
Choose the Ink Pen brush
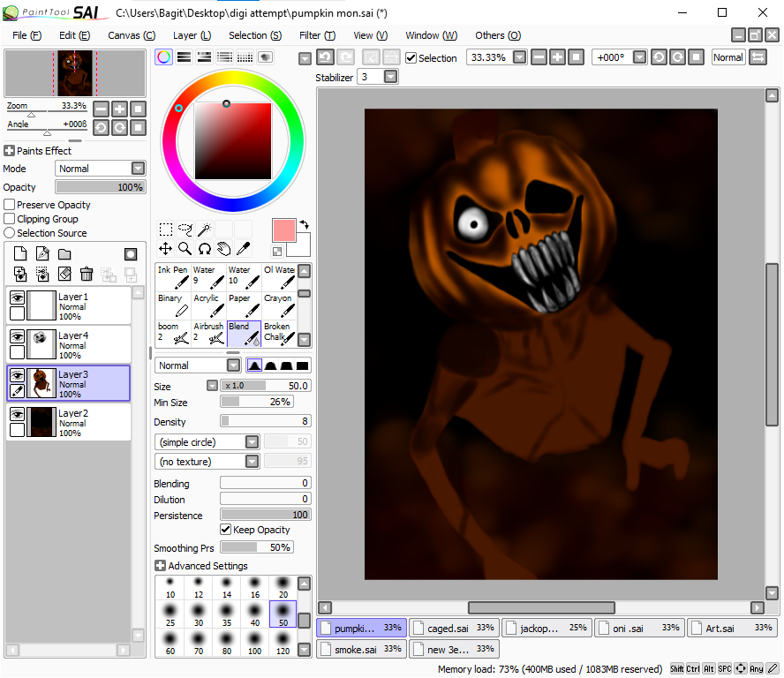tap(172, 277)
